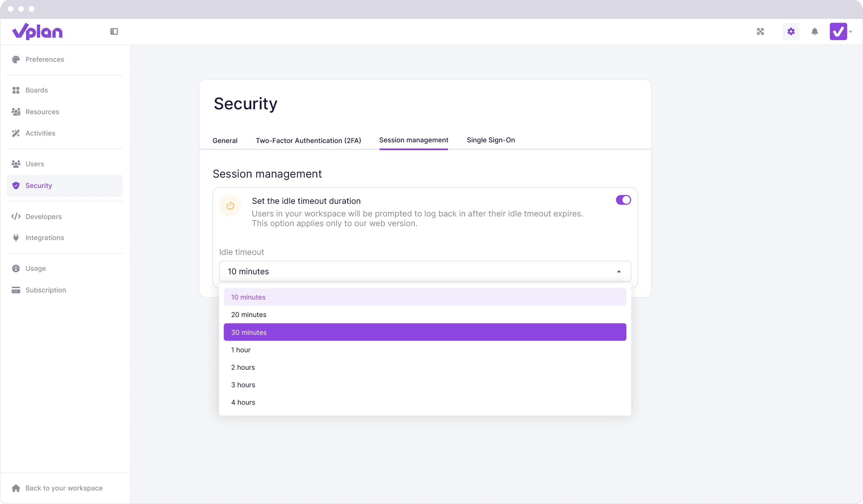Image resolution: width=863 pixels, height=504 pixels.
Task: Switch to the General tab
Action: (x=225, y=140)
